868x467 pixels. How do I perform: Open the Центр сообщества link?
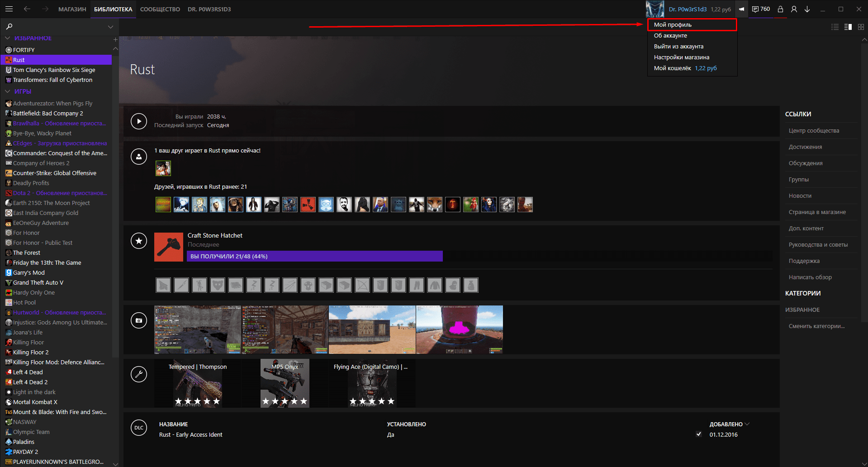pos(814,131)
